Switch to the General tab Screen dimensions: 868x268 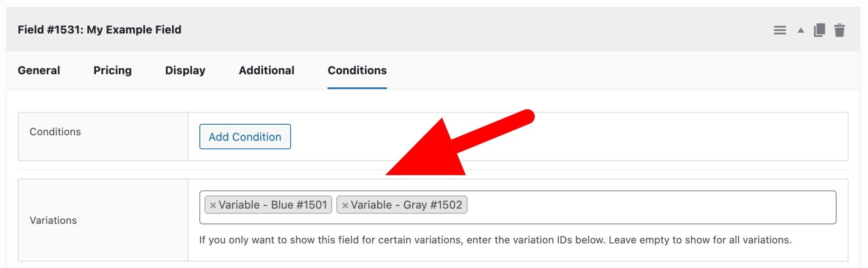tap(39, 71)
